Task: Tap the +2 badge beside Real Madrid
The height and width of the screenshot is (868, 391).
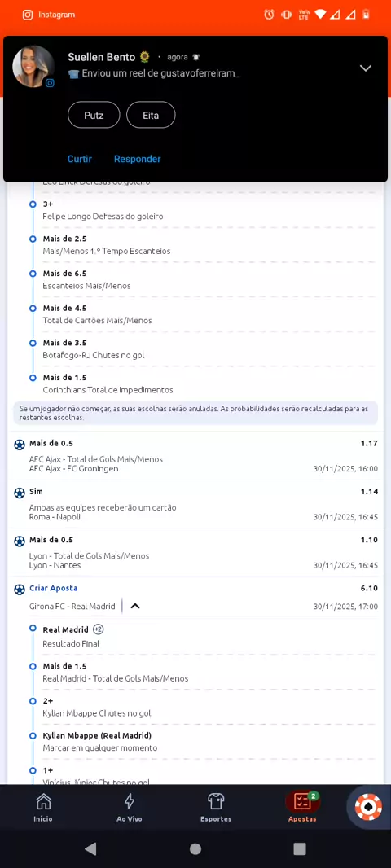Action: point(98,629)
